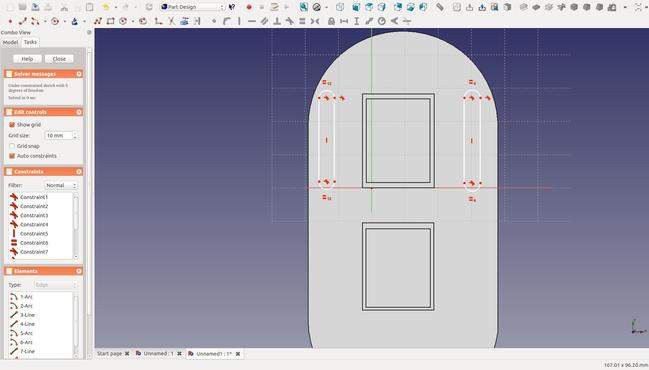This screenshot has width=649, height=370.
Task: Click the Close sketch button
Action: pyautogui.click(x=59, y=59)
